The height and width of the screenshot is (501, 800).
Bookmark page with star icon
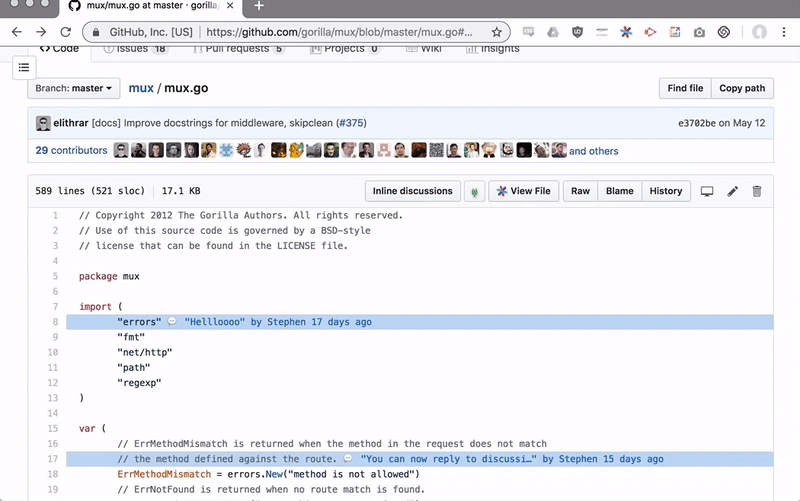[496, 32]
